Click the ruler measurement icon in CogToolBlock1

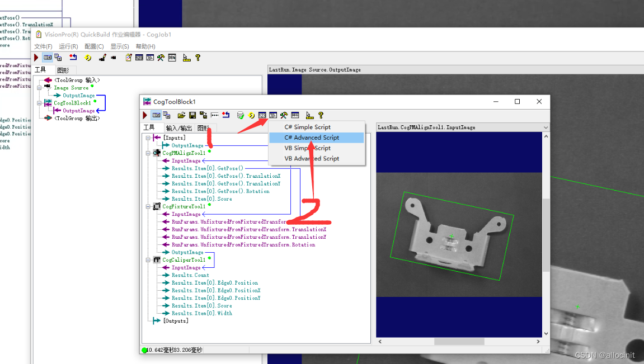(309, 115)
